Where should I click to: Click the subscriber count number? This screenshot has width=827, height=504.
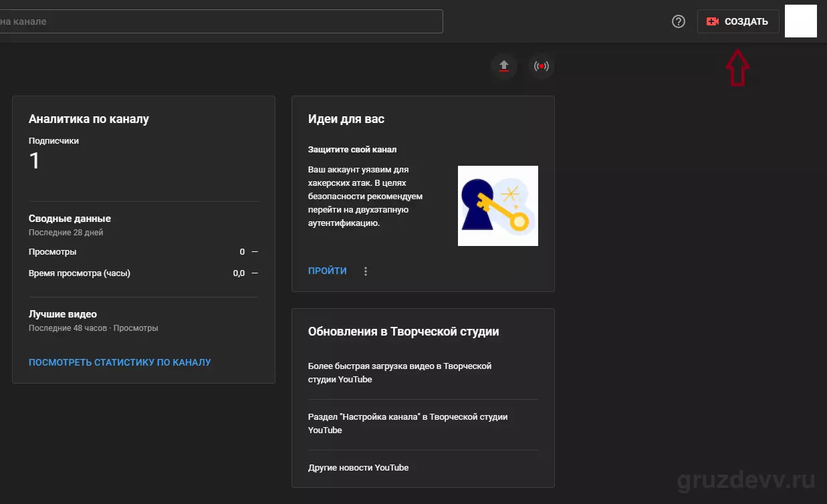(35, 161)
